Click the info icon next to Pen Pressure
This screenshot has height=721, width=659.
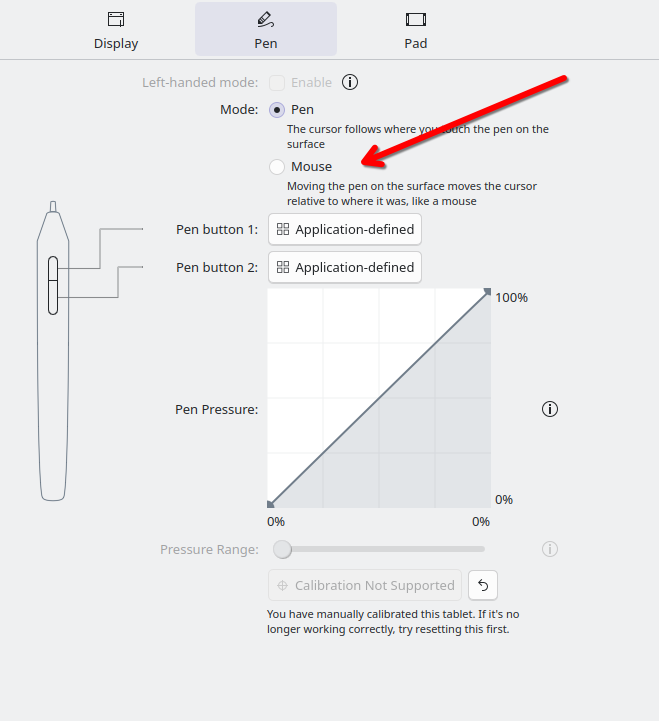coord(550,409)
